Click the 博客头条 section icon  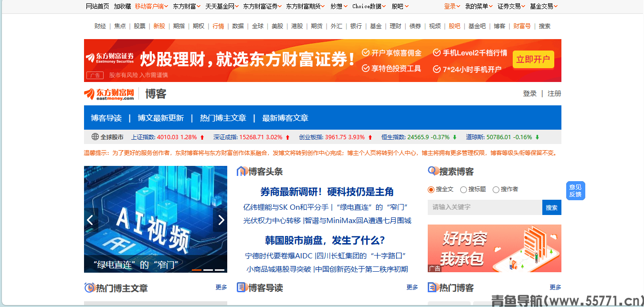coord(242,171)
